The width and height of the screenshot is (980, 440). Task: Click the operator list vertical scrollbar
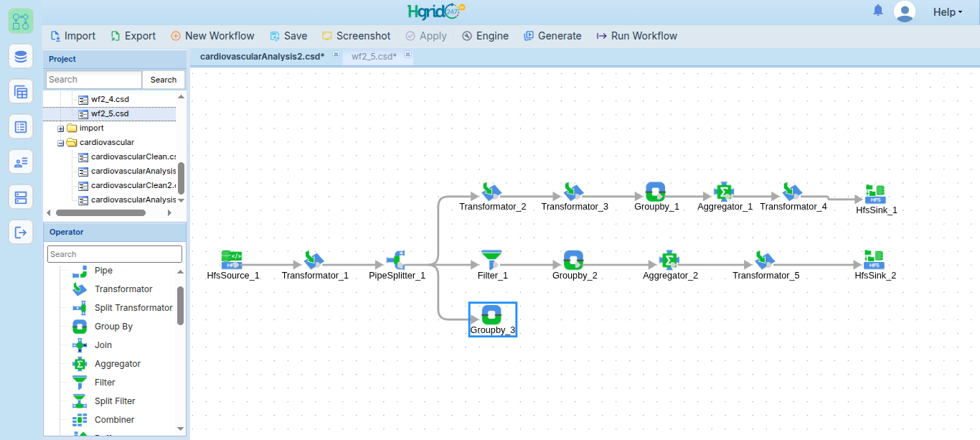181,306
